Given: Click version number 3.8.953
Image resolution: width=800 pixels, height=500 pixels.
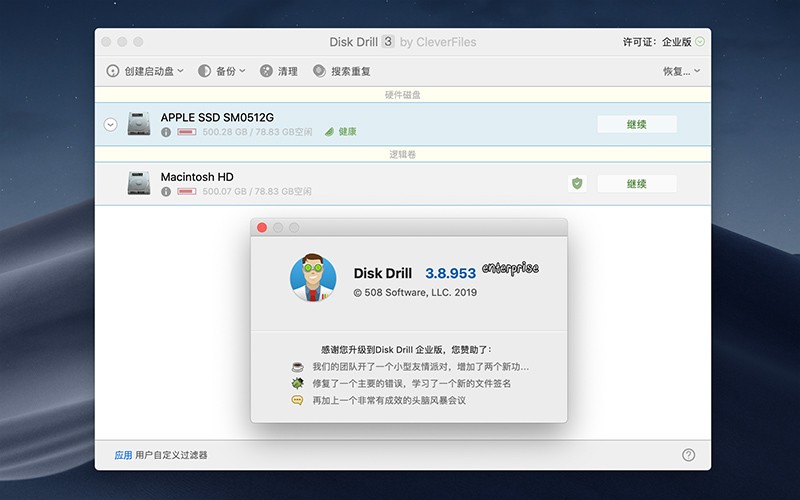Looking at the screenshot, I should point(451,273).
